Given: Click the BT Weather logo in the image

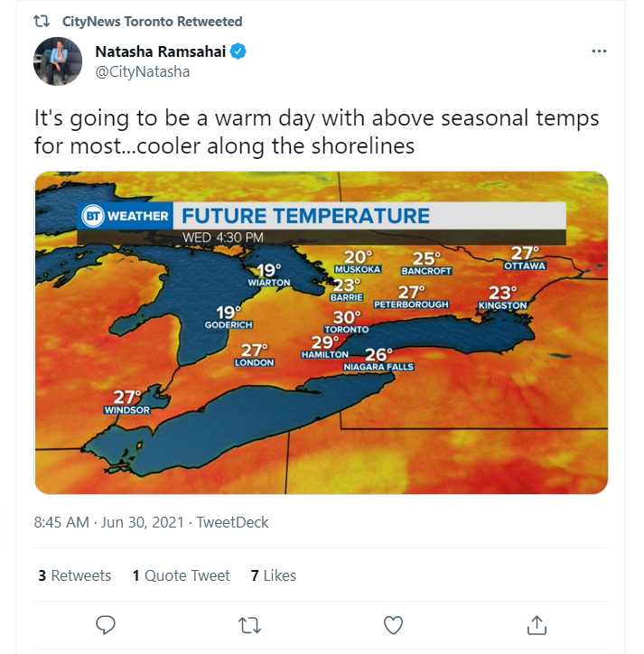Looking at the screenshot, I should coord(126,216).
